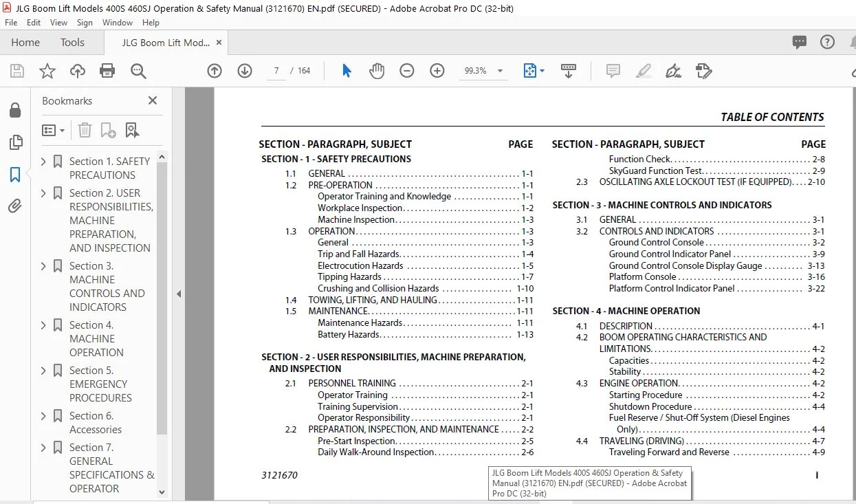856x504 pixels.
Task: Choose the arrow Selection tool
Action: click(x=347, y=71)
